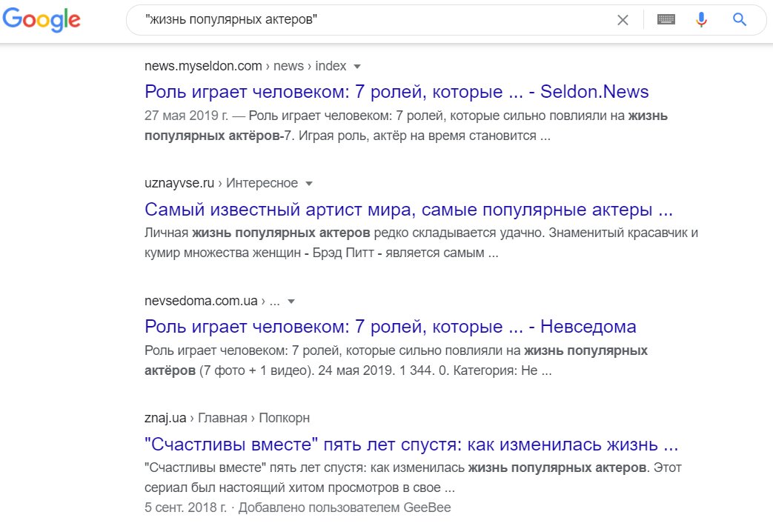The image size is (773, 532).
Task: Click the snippet dated 27 мая 2019 г.
Action: (405, 126)
